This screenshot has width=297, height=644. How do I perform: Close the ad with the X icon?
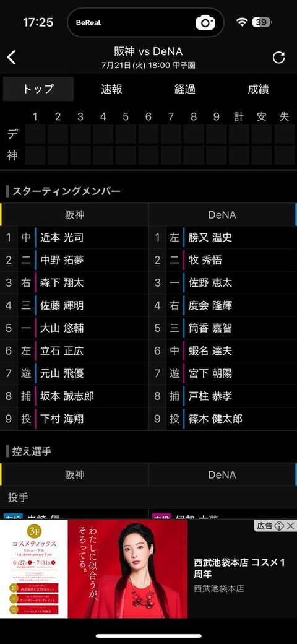(291, 526)
